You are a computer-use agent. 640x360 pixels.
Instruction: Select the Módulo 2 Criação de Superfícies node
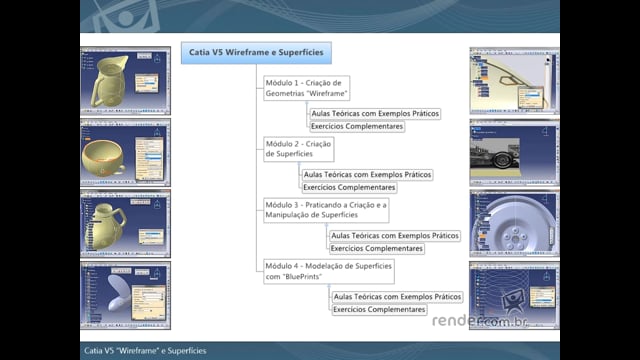coord(298,149)
